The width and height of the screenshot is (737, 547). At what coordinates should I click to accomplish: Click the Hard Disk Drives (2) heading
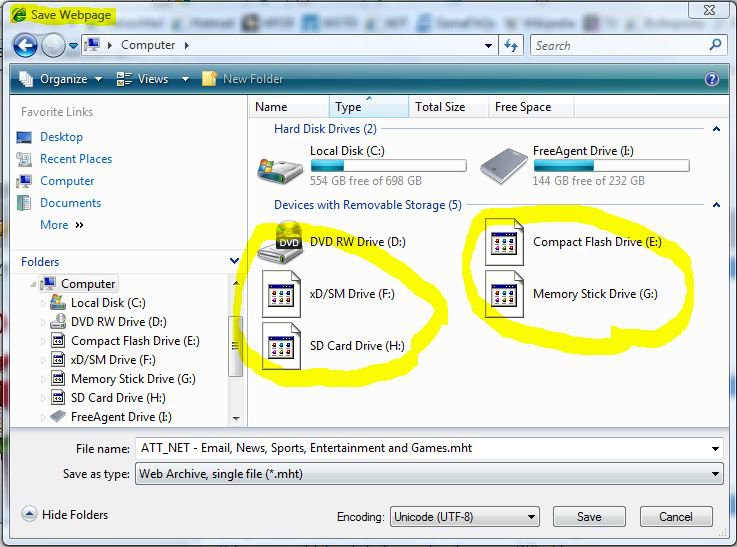point(325,129)
